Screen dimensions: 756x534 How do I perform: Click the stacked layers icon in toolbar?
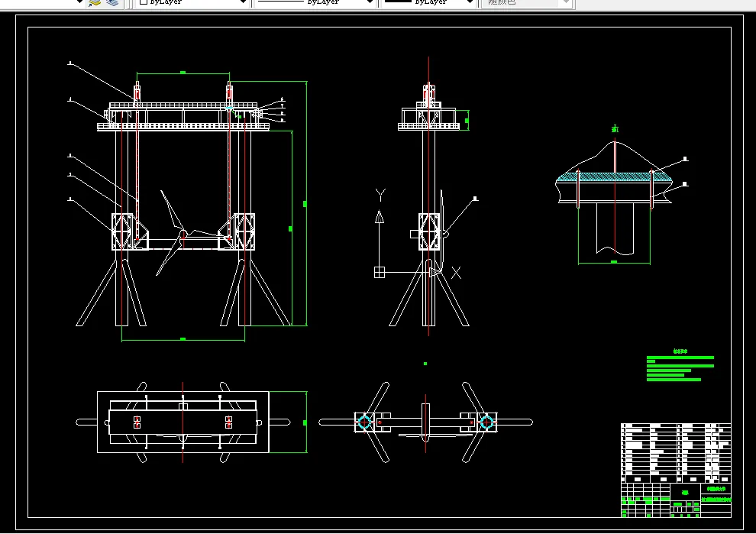tap(112, 2)
